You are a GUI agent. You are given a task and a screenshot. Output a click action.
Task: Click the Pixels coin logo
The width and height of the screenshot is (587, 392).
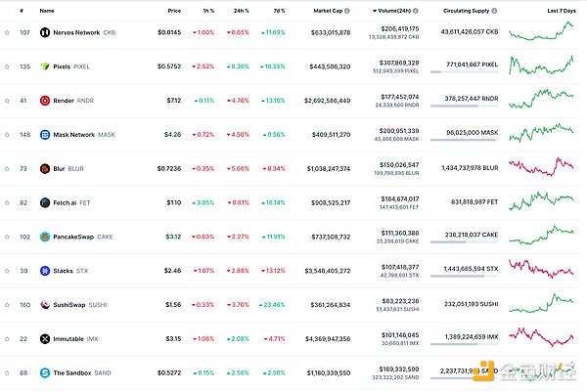(x=45, y=66)
